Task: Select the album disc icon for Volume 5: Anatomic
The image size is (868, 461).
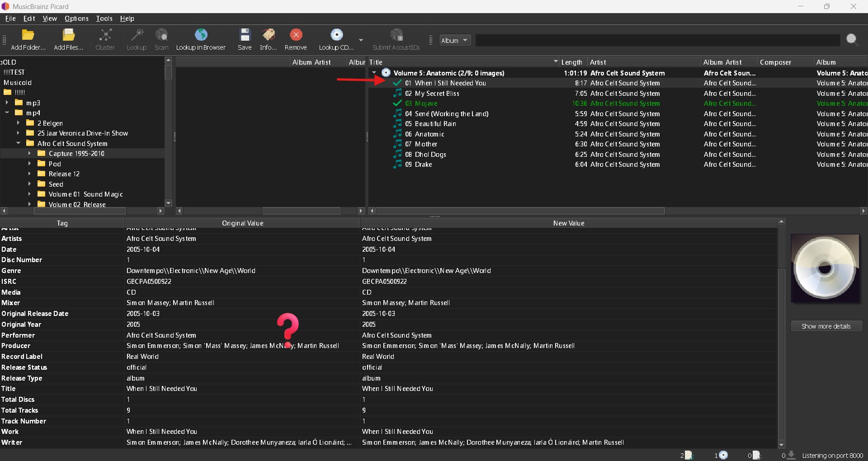Action: pos(386,72)
